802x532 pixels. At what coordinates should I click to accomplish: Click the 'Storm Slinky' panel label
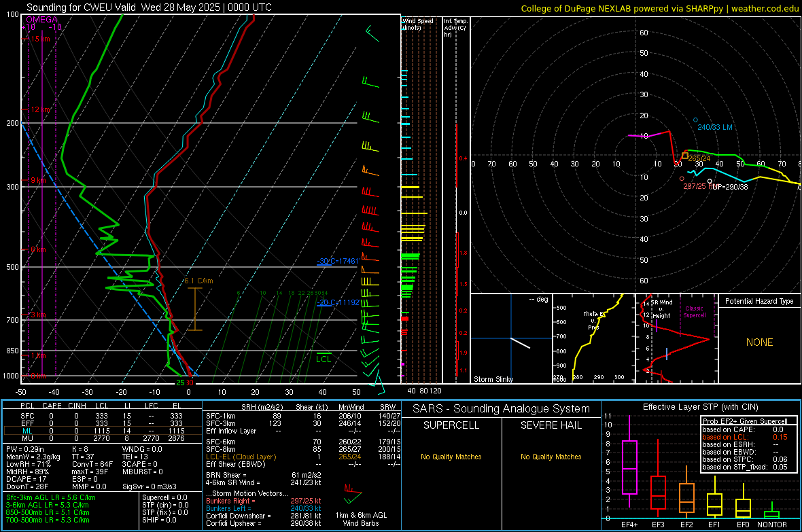coord(493,379)
